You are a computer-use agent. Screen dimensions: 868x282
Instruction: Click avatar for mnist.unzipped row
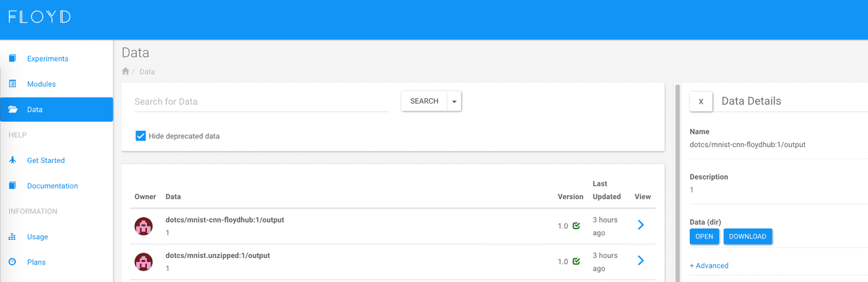[x=144, y=261]
